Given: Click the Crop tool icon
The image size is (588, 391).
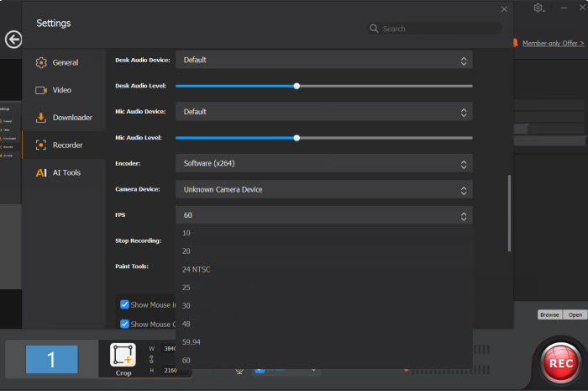Looking at the screenshot, I should [x=123, y=355].
